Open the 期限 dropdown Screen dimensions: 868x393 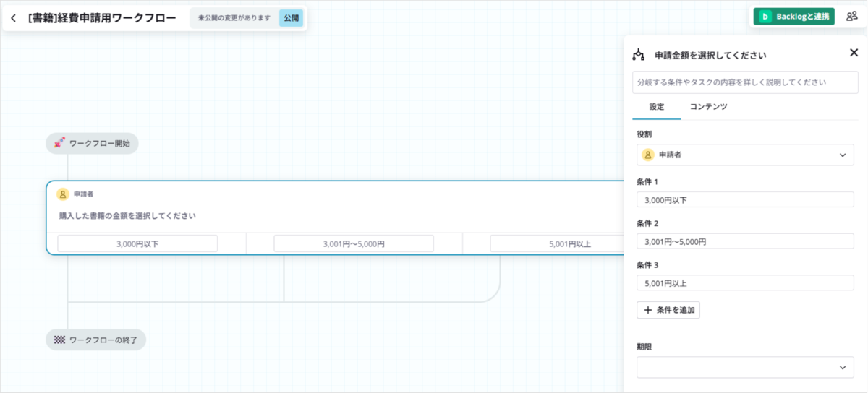745,367
